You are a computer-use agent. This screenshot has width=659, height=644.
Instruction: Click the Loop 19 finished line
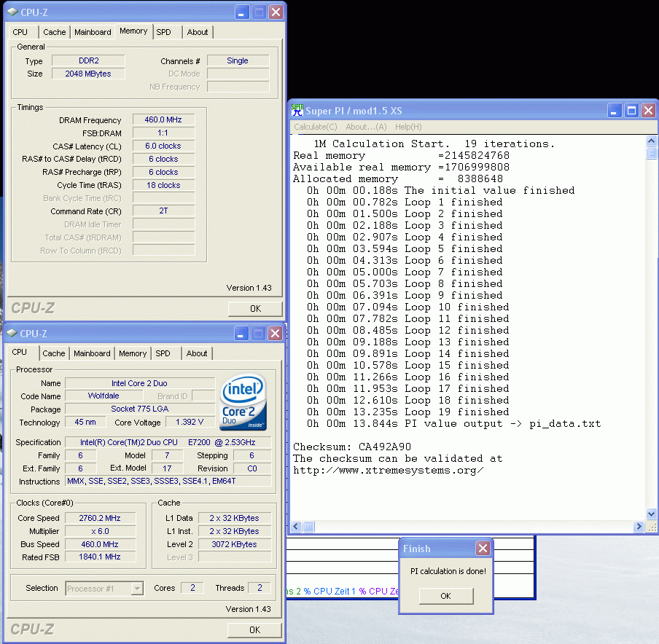pyautogui.click(x=408, y=412)
